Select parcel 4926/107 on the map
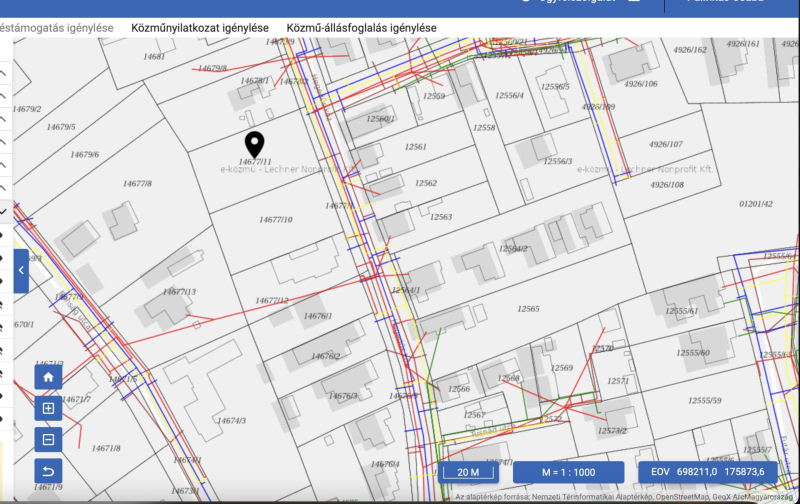Image resolution: width=800 pixels, height=504 pixels. click(666, 145)
